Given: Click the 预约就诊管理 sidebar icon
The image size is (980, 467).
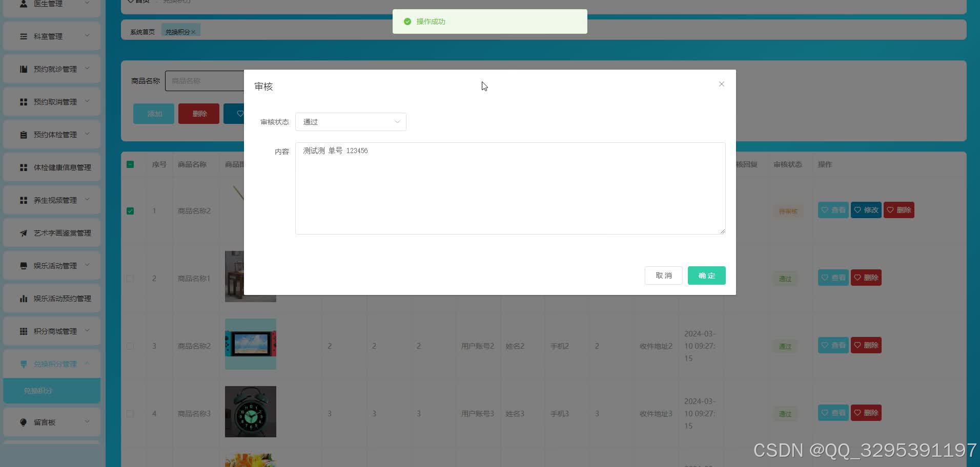Looking at the screenshot, I should 24,69.
